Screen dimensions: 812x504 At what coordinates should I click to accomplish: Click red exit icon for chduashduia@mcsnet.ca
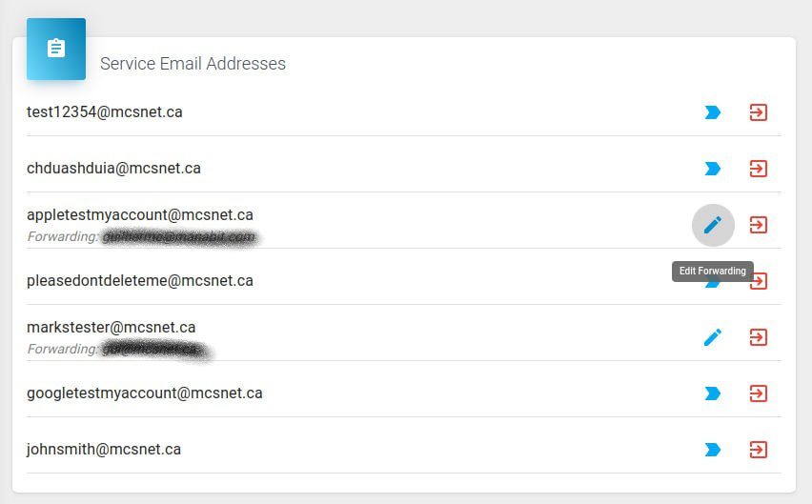(758, 169)
